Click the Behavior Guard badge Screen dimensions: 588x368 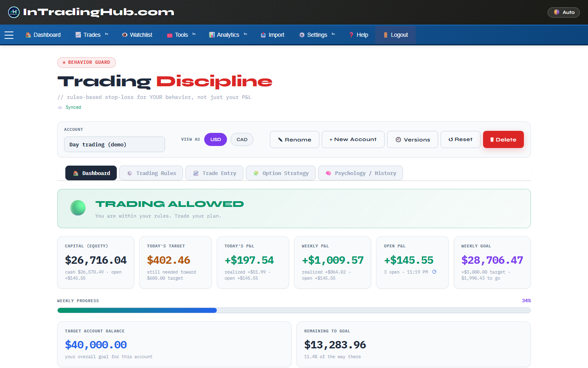87,63
